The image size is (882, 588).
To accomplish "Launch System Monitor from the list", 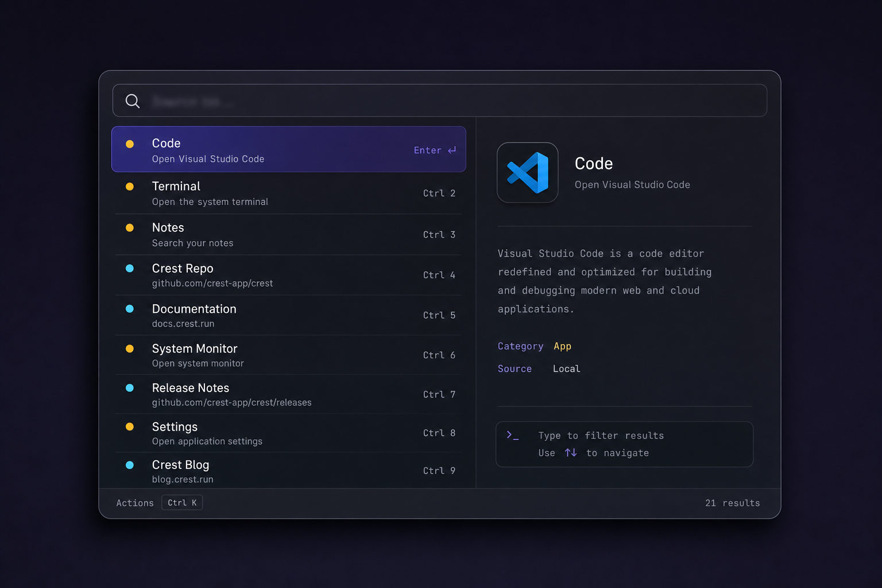I will click(288, 355).
